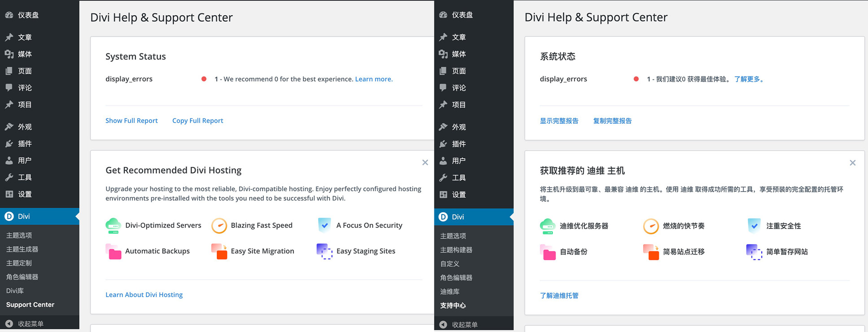This screenshot has height=332, width=868.
Task: Click the 工具 wrench icon in the right screenshot
Action: (x=443, y=178)
